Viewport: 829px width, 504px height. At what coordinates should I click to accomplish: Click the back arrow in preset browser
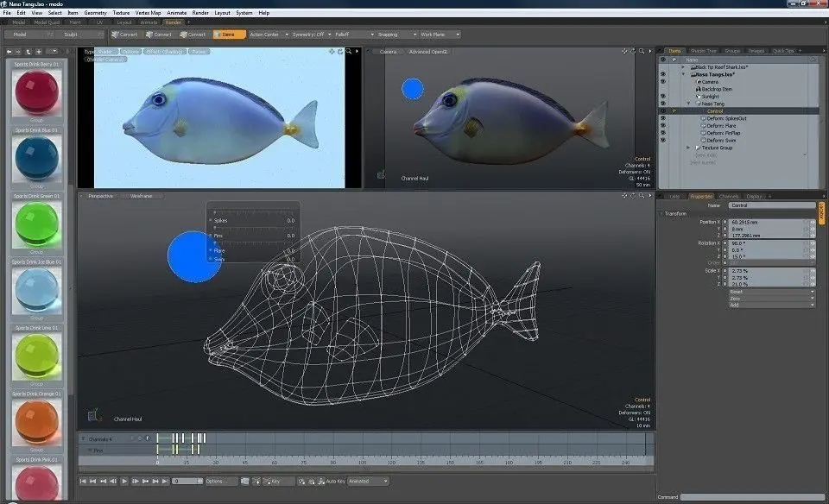pyautogui.click(x=9, y=52)
